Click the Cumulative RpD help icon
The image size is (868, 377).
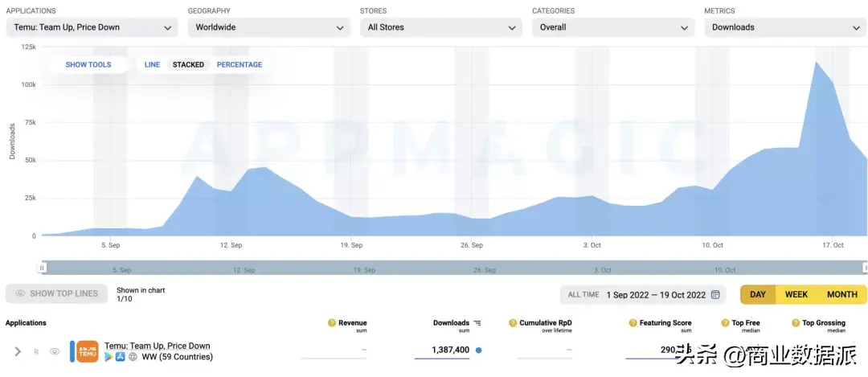513,323
